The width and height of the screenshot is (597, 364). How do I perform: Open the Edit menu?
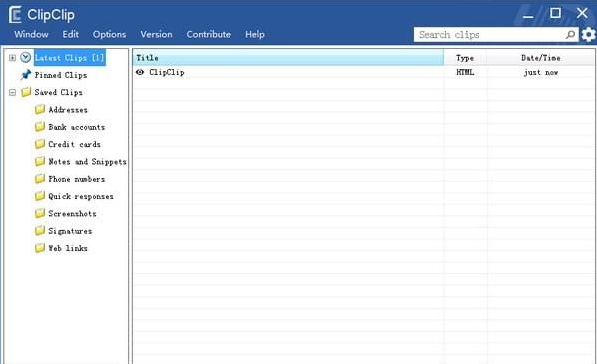point(70,34)
